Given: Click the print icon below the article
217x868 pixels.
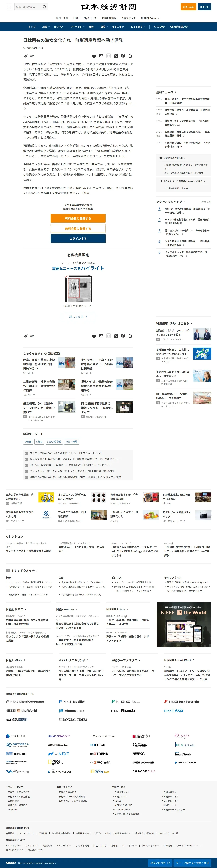Looking at the screenshot, I should pyautogui.click(x=94, y=336).
